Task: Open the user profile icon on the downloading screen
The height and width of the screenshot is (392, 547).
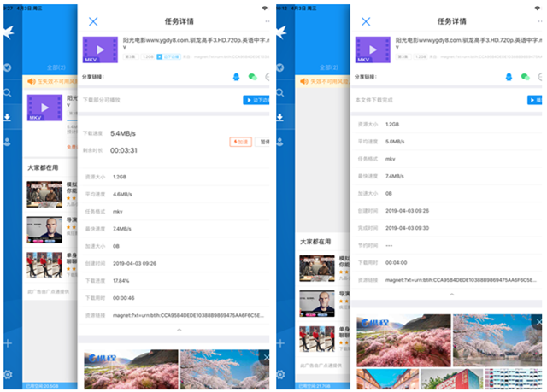Action: click(8, 142)
